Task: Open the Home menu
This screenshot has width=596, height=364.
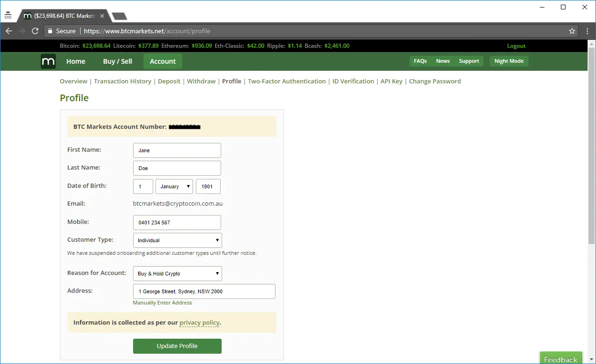Action: coord(76,61)
